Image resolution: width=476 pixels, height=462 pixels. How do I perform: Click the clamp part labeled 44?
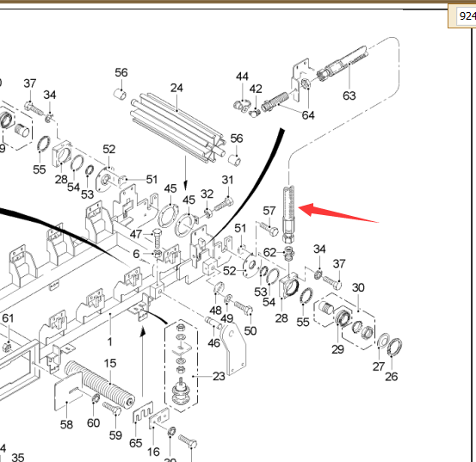[x=242, y=106]
